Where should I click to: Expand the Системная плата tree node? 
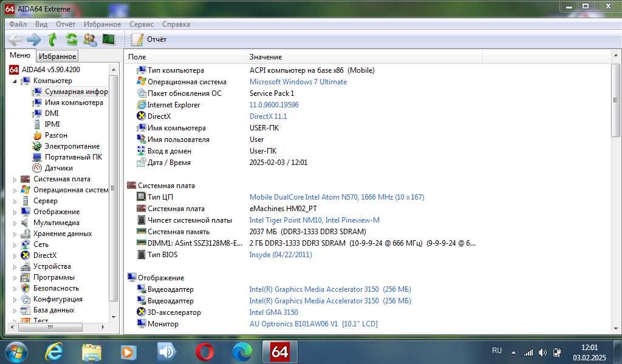15,180
